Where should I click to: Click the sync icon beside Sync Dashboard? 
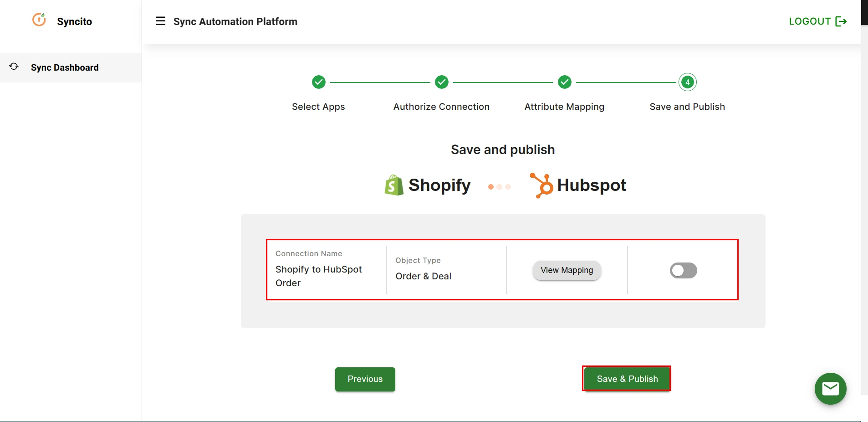point(14,67)
